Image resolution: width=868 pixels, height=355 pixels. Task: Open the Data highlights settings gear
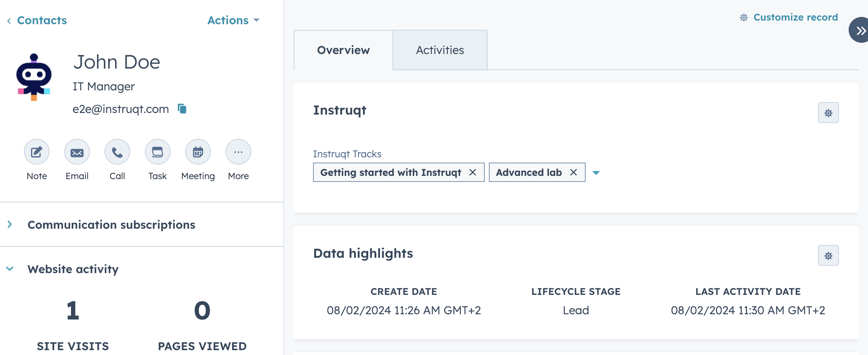click(828, 256)
